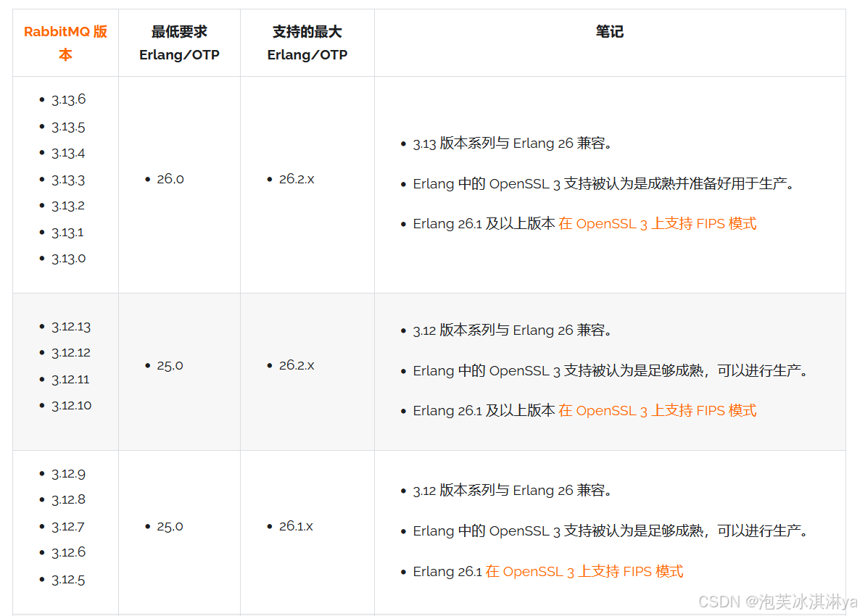Select version 3.12.13 in the list
The image size is (860, 616).
click(71, 327)
